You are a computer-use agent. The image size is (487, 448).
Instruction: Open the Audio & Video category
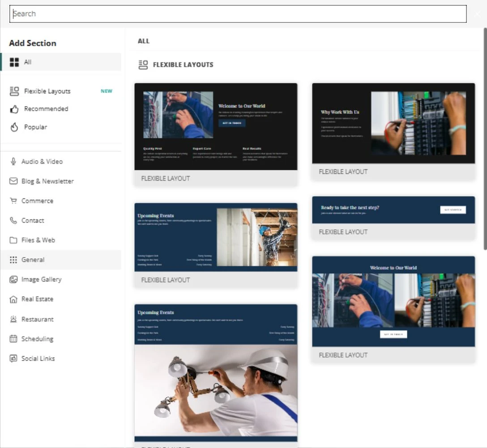61,161
